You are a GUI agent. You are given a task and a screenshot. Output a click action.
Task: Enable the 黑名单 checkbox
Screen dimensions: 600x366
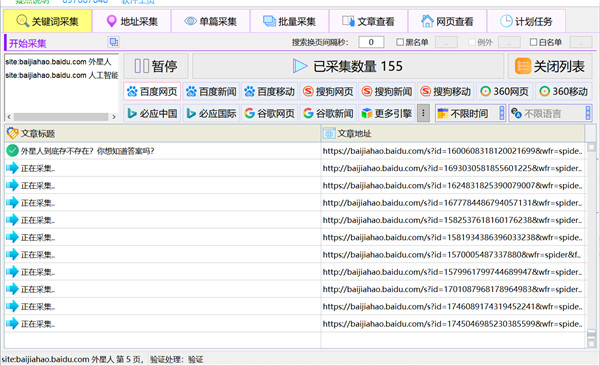(x=400, y=42)
